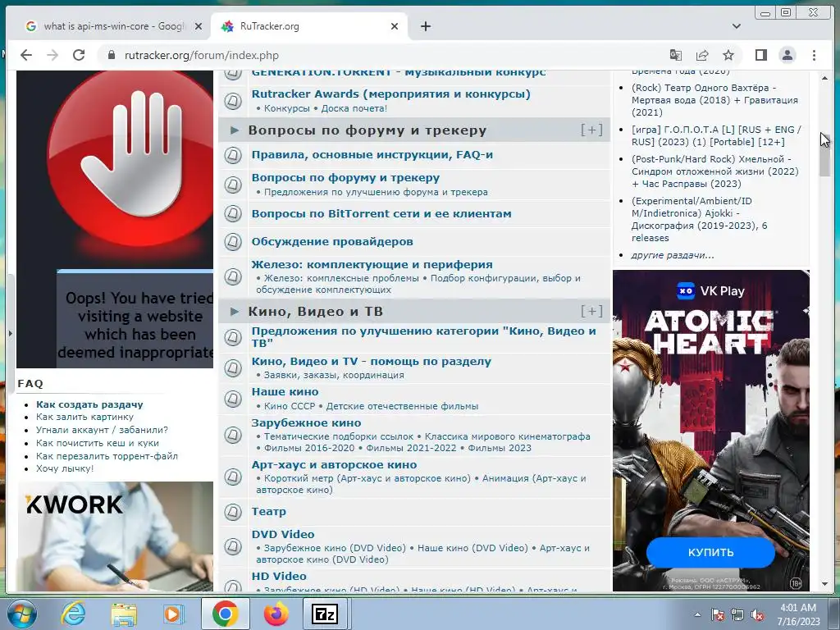Open Железо: комплектующие и периферия forum
The width and height of the screenshot is (840, 630).
click(372, 265)
